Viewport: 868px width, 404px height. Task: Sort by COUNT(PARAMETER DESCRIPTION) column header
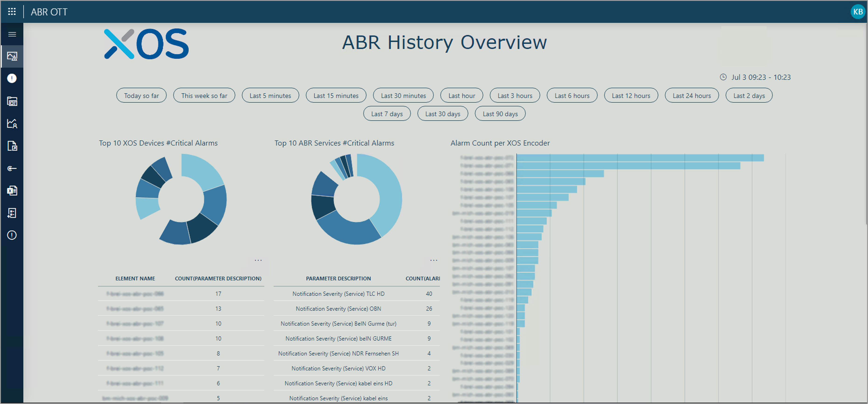click(x=218, y=278)
